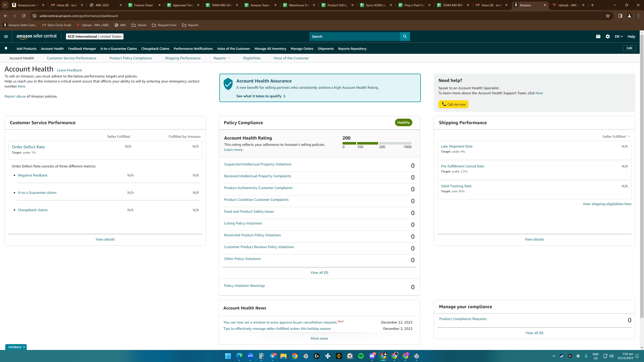Click the Amazon Seller Central logo
The height and width of the screenshot is (362, 644).
point(37,36)
